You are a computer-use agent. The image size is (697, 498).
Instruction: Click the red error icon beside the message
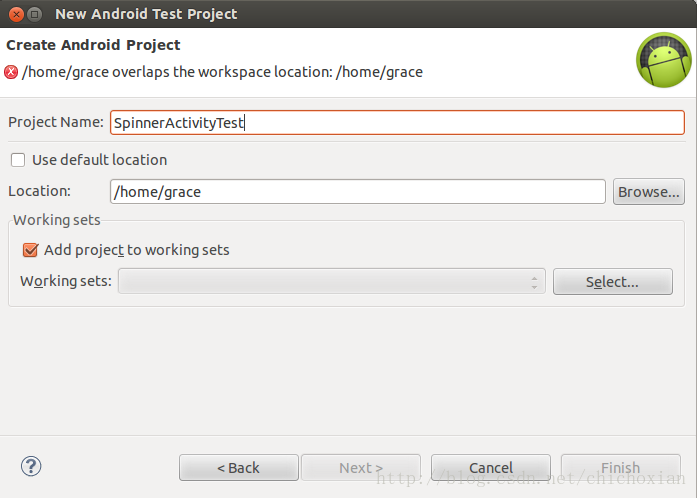click(11, 72)
